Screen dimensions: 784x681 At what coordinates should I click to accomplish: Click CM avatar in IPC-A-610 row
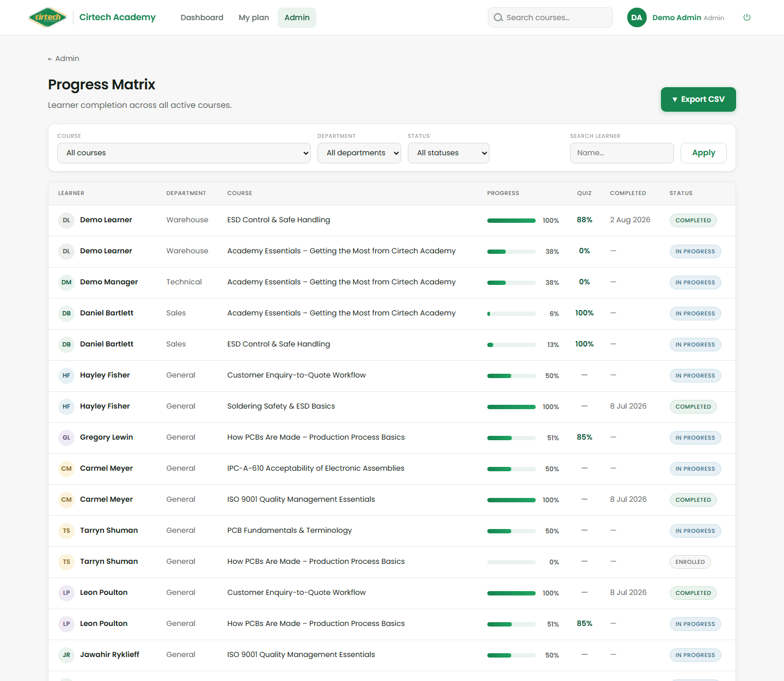pyautogui.click(x=66, y=469)
